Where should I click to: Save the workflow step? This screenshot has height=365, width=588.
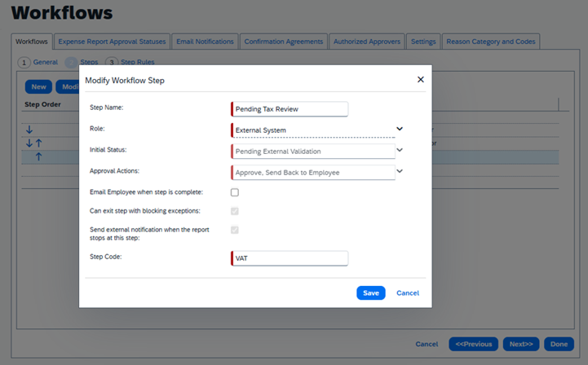click(371, 293)
